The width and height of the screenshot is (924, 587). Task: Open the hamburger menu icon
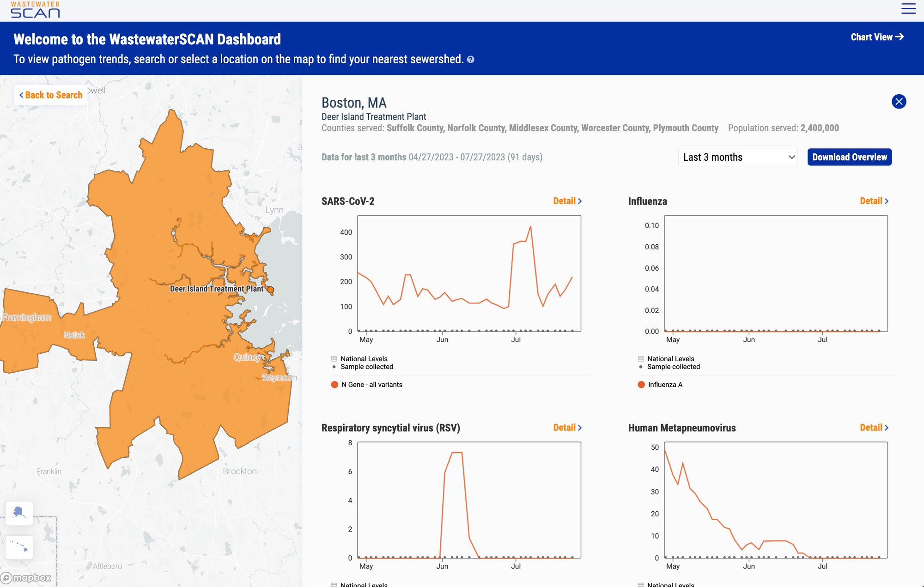tap(908, 9)
